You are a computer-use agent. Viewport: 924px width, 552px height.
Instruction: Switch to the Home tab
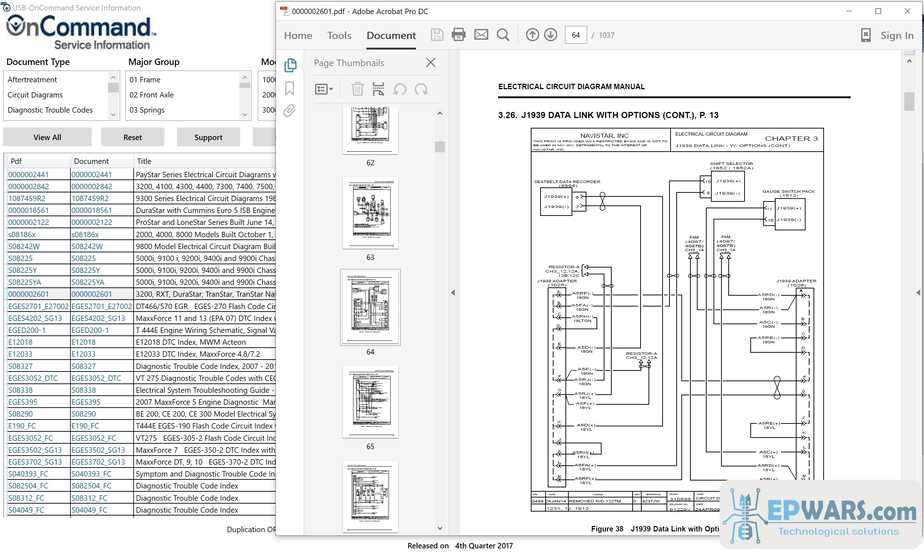(298, 35)
